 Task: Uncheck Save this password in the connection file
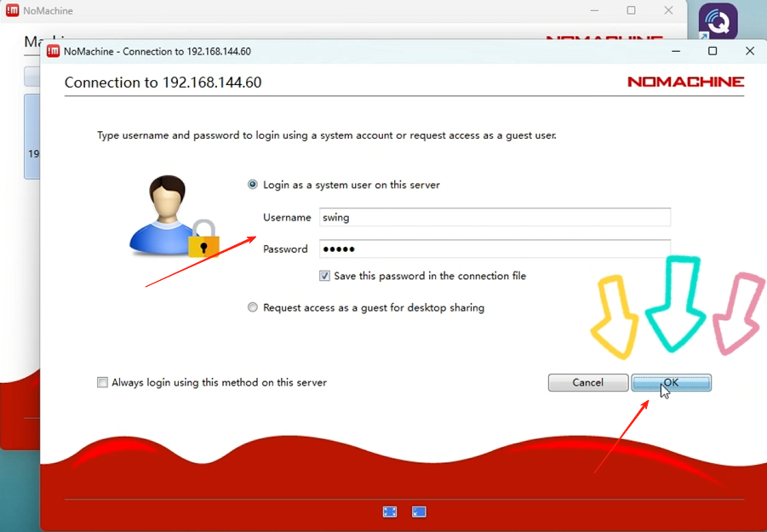pos(325,276)
